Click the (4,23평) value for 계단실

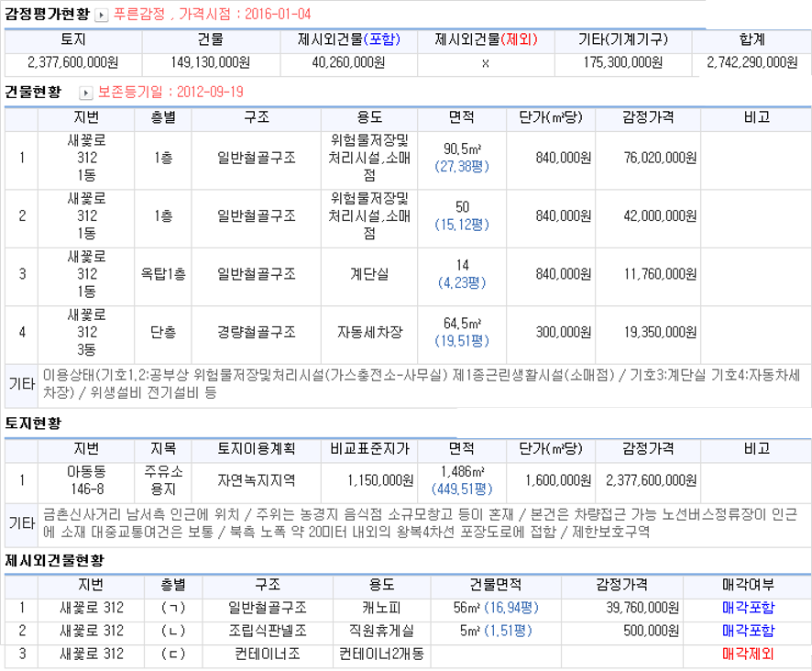point(463,280)
